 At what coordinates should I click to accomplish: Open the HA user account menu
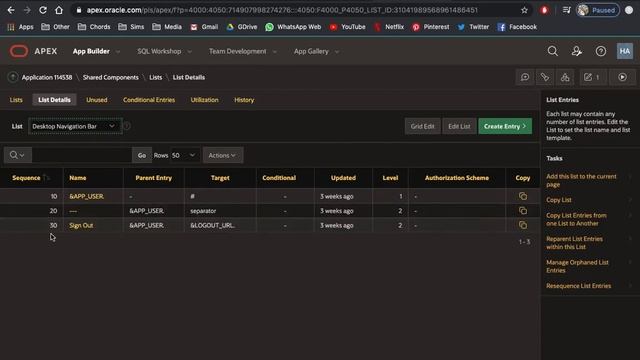(x=624, y=51)
